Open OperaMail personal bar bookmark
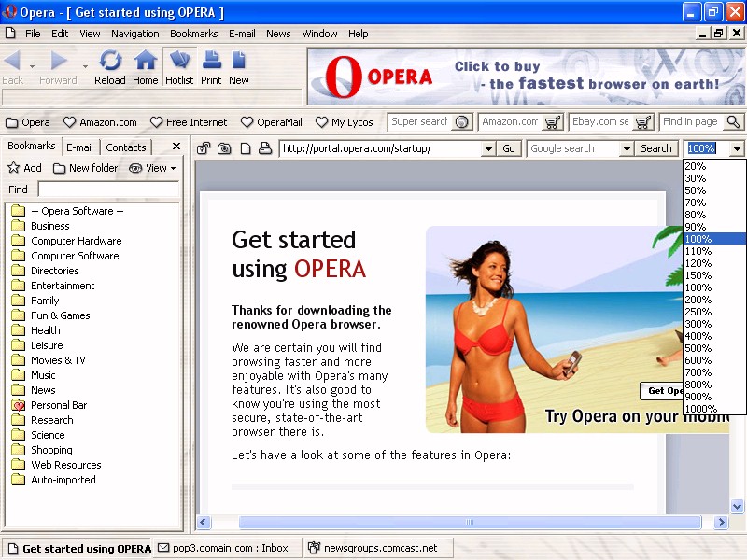The image size is (747, 560). tap(272, 122)
